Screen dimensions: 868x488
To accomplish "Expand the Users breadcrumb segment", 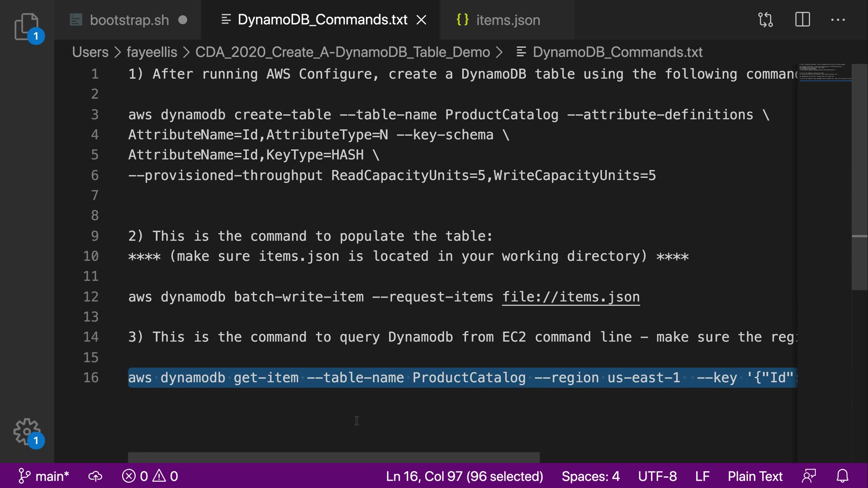I will pyautogui.click(x=90, y=52).
